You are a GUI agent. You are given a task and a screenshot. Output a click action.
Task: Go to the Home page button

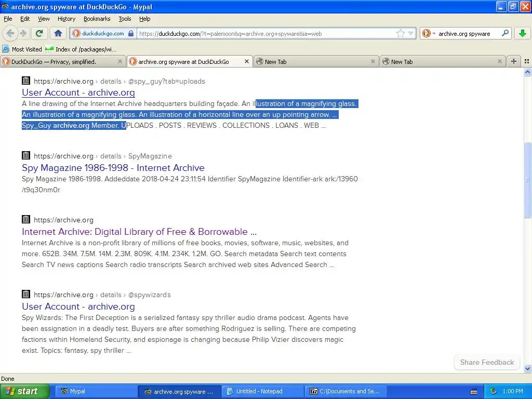tap(58, 33)
